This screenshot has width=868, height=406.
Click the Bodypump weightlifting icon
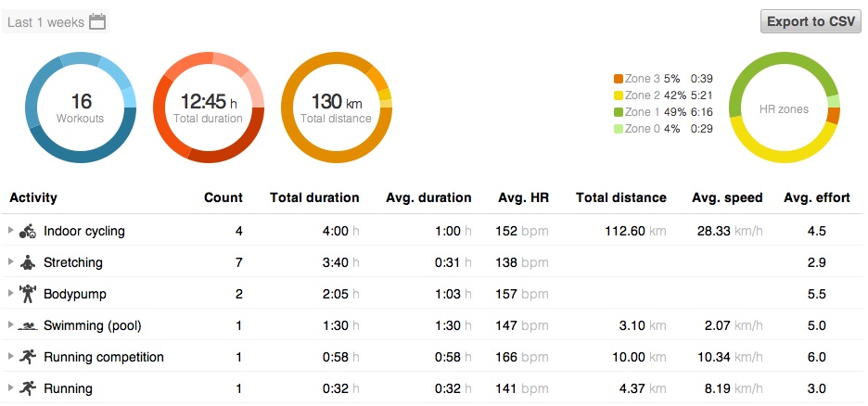click(28, 294)
